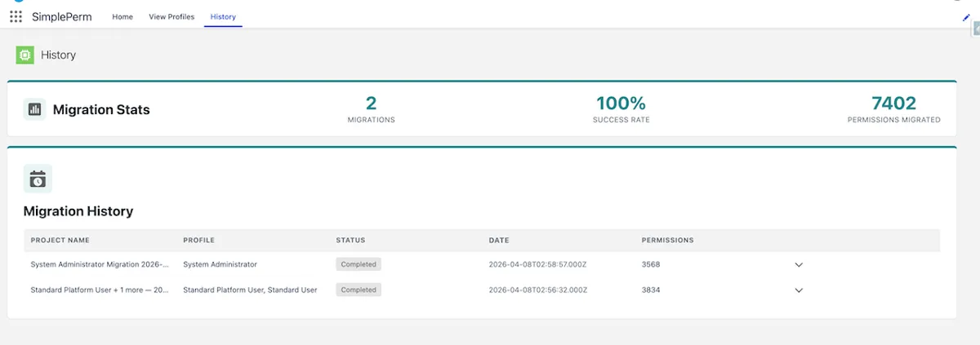Click the Completed badge for Standard Platform User
The height and width of the screenshot is (345, 980).
pos(359,290)
